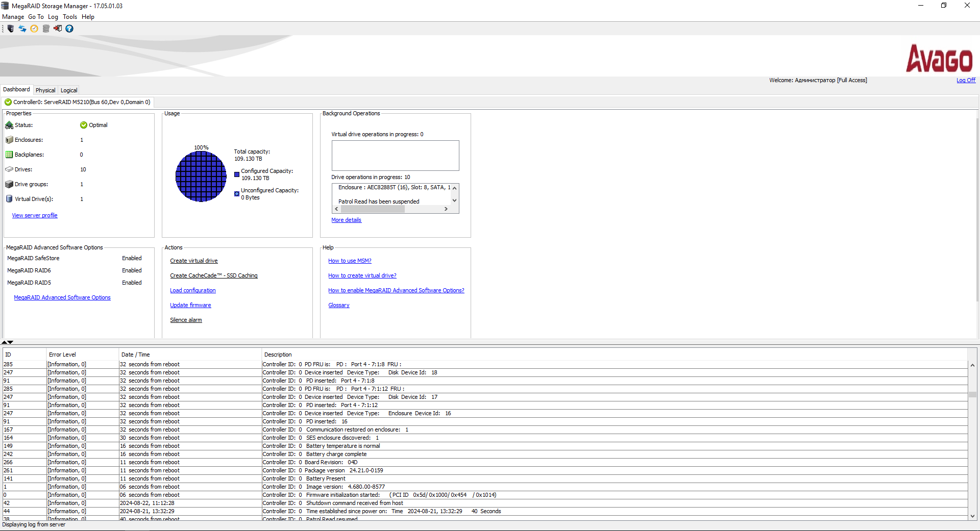Sort log by Date / Time column header
The width and height of the screenshot is (980, 531).
(x=190, y=355)
